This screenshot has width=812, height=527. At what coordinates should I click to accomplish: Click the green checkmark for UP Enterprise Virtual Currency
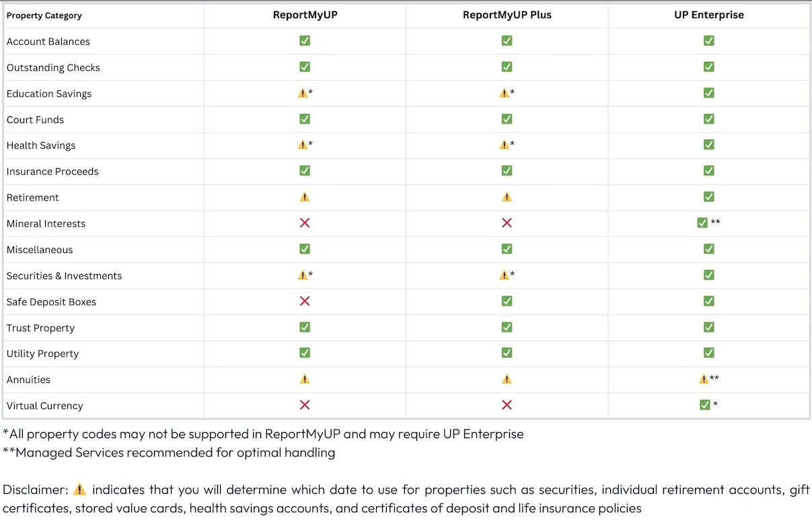pos(704,405)
